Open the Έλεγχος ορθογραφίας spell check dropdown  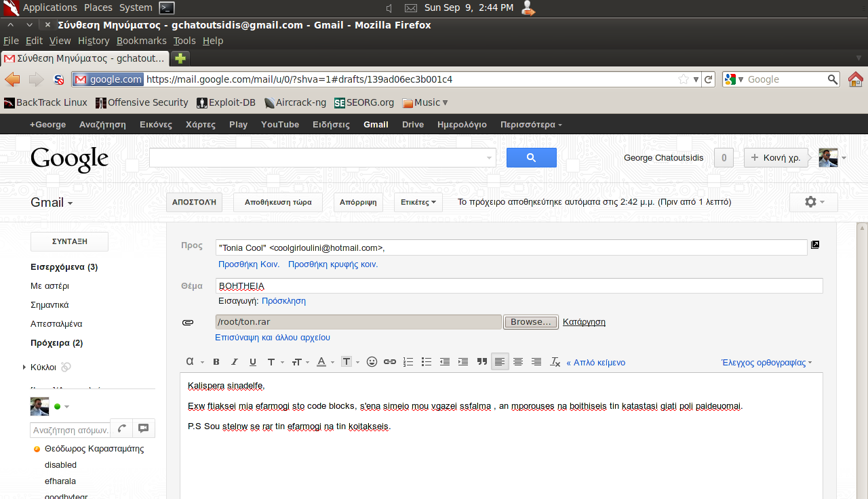[x=766, y=363]
